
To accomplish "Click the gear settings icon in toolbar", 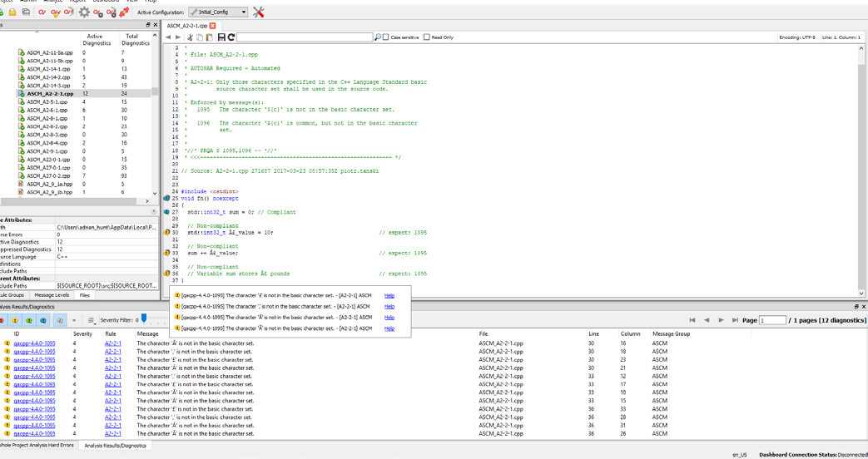I will 85,12.
